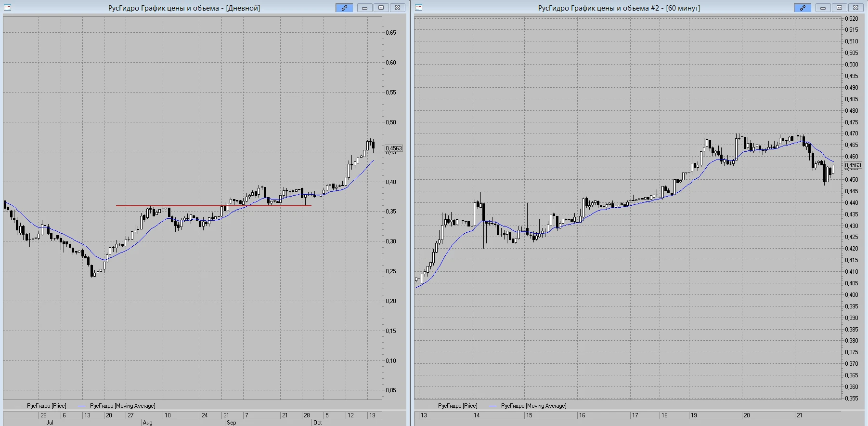Maximize the Дневной chart window
The image size is (868, 426).
point(381,8)
